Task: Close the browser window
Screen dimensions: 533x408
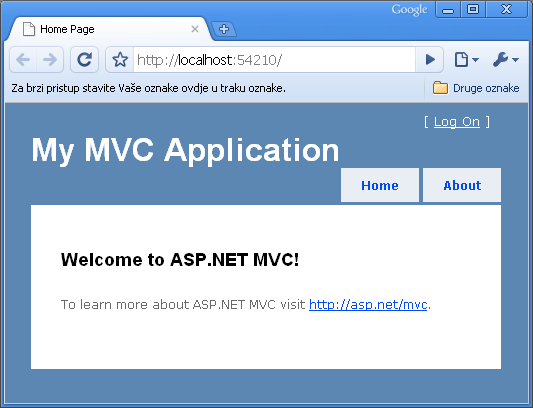Action: pos(506,10)
